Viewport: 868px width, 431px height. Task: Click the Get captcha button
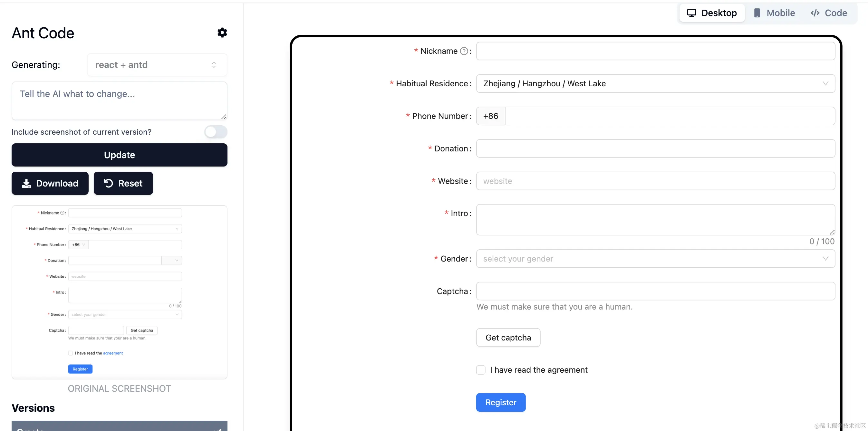point(508,338)
